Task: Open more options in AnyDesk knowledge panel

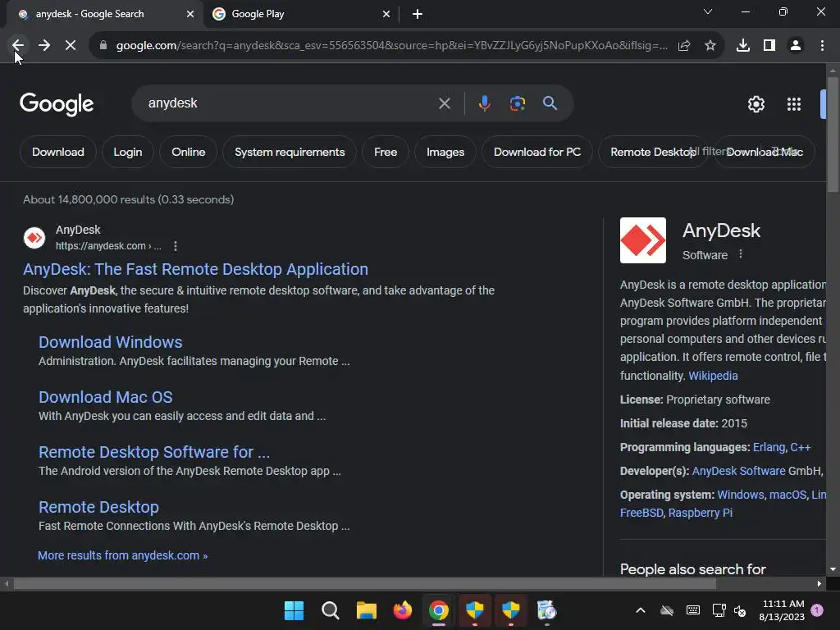Action: pyautogui.click(x=741, y=254)
